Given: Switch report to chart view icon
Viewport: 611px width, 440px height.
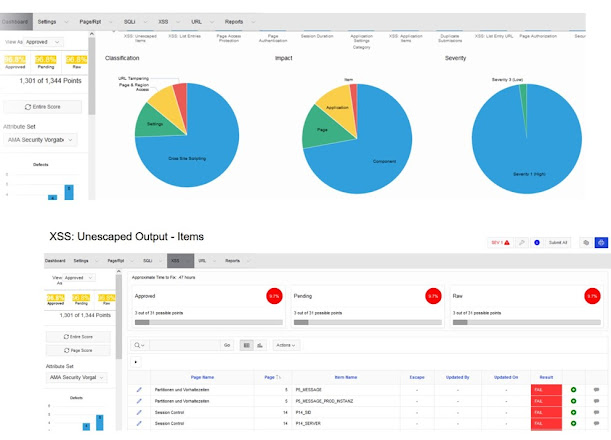Looking at the screenshot, I should coord(260,345).
